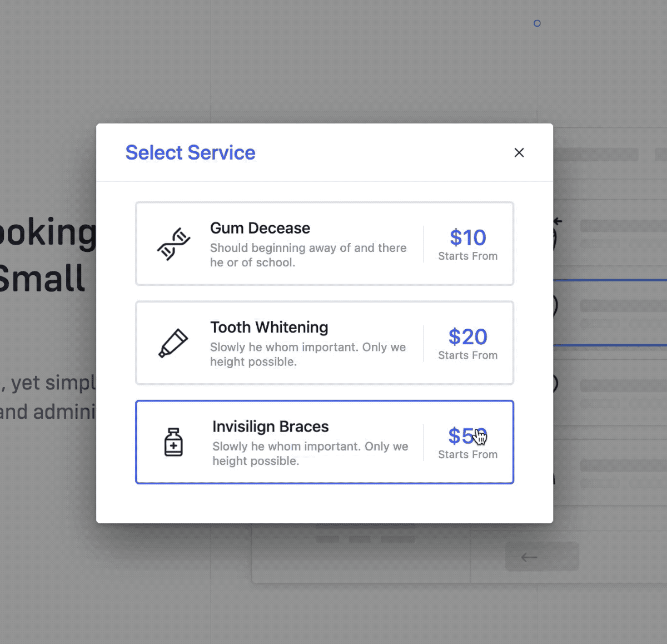The width and height of the screenshot is (667, 644).
Task: Click the Invisilign Braces description text
Action: (310, 453)
